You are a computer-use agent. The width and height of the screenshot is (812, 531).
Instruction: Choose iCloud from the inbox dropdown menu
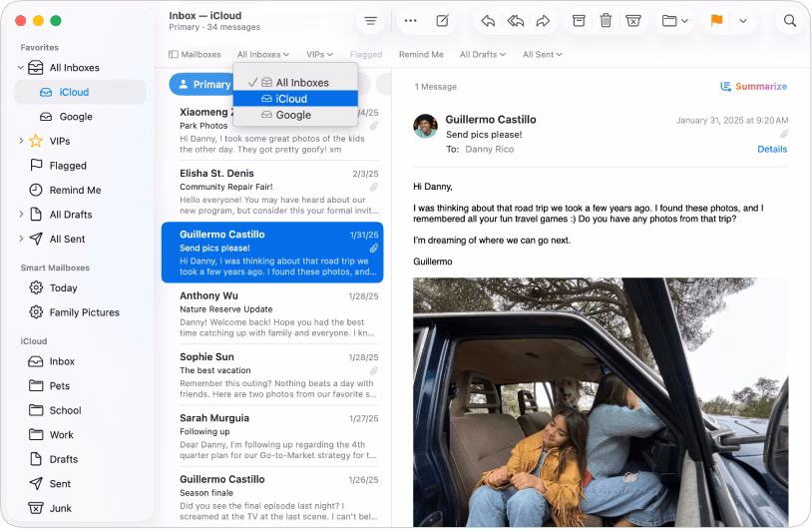point(295,99)
